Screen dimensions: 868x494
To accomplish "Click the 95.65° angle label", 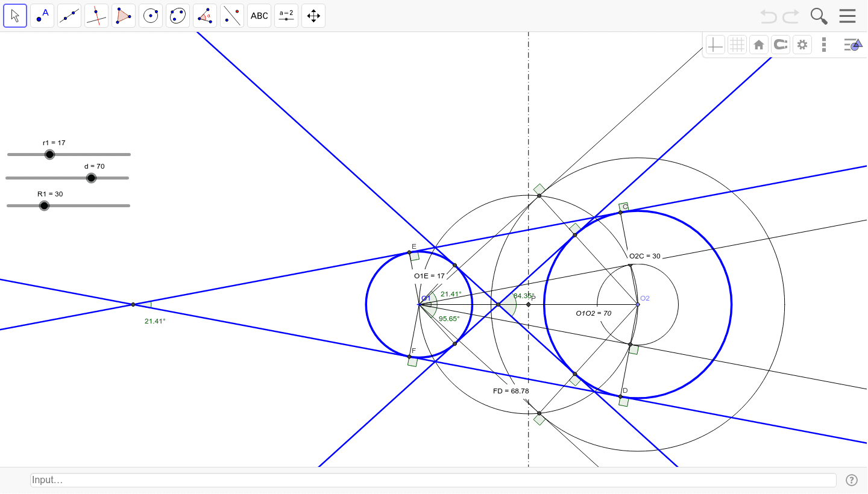I will click(449, 319).
